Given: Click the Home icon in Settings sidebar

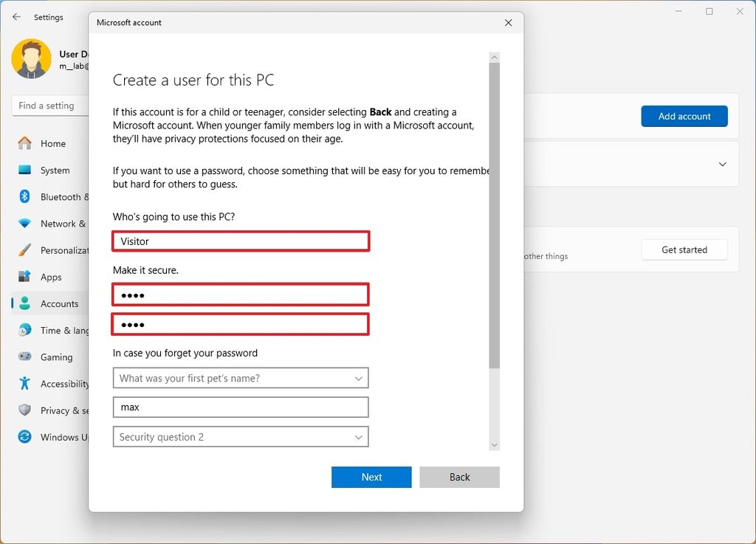Looking at the screenshot, I should tap(24, 143).
